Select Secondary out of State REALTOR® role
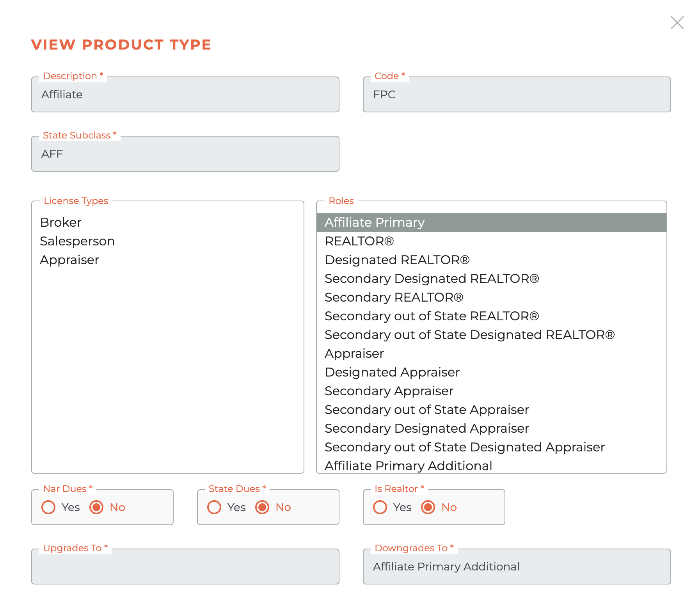 click(x=432, y=316)
